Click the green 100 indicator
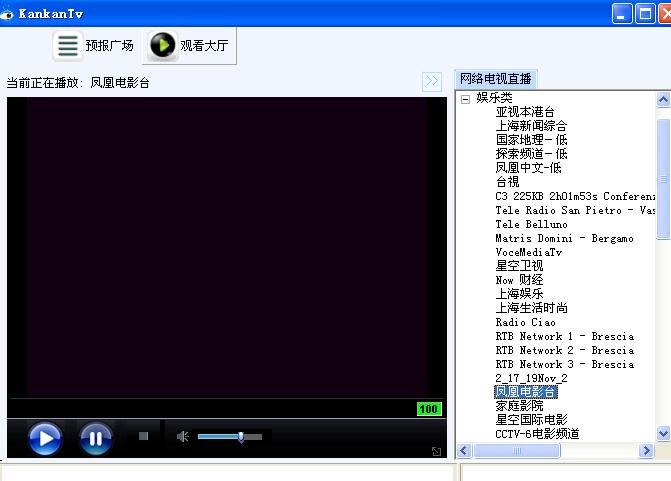This screenshot has height=481, width=671. click(x=429, y=409)
